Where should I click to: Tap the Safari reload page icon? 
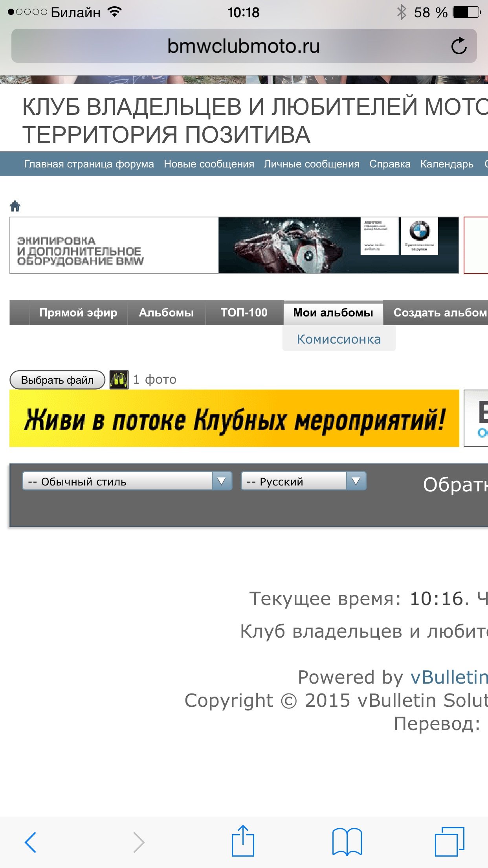pyautogui.click(x=459, y=46)
